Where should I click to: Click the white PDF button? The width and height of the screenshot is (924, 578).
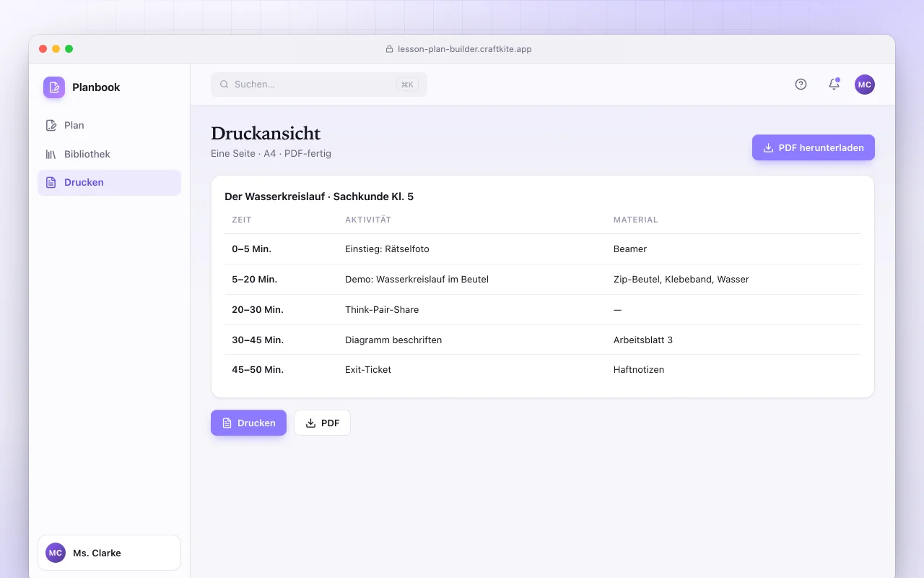pos(322,423)
